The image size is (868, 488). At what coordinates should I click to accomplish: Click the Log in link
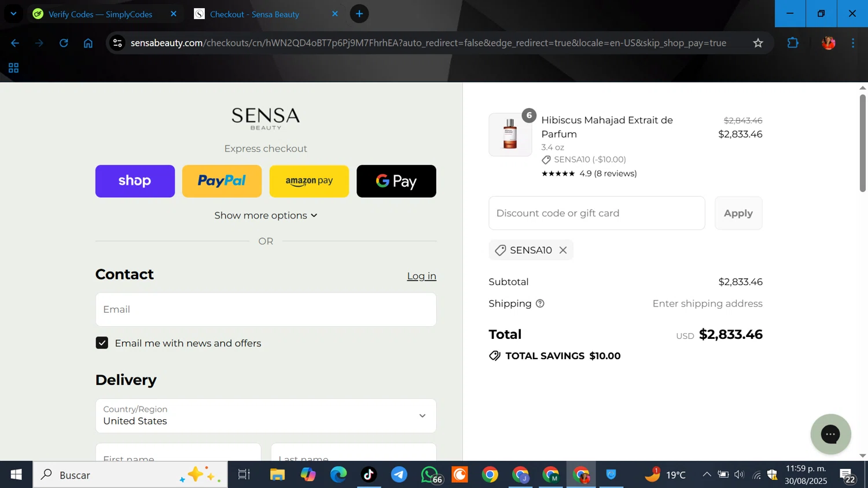click(421, 276)
